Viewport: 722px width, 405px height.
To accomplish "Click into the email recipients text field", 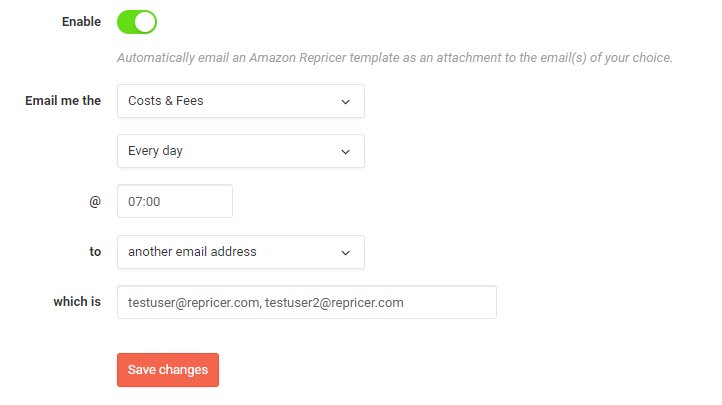I will point(450,302).
